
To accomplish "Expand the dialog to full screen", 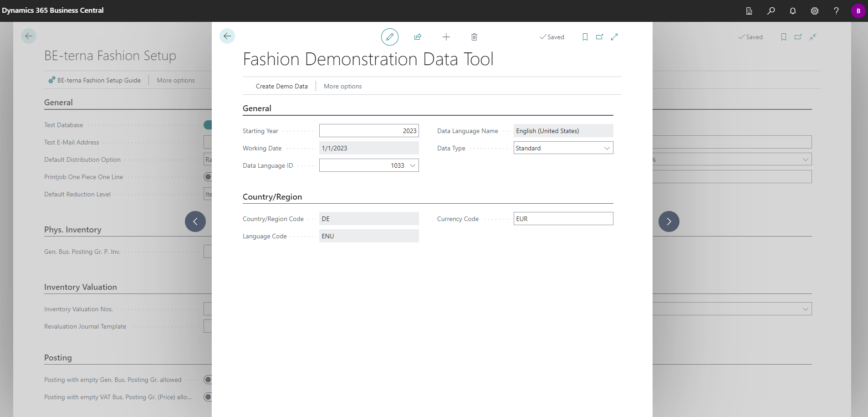I will 614,37.
